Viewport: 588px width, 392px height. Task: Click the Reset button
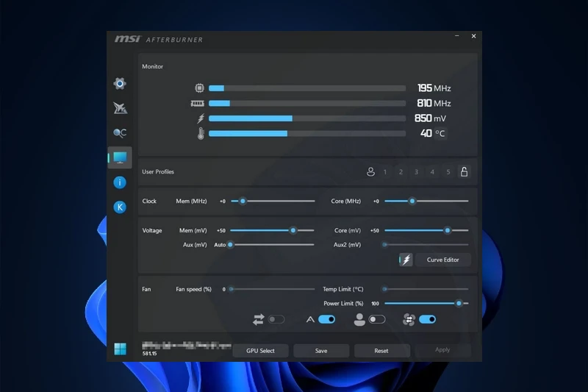pos(381,351)
